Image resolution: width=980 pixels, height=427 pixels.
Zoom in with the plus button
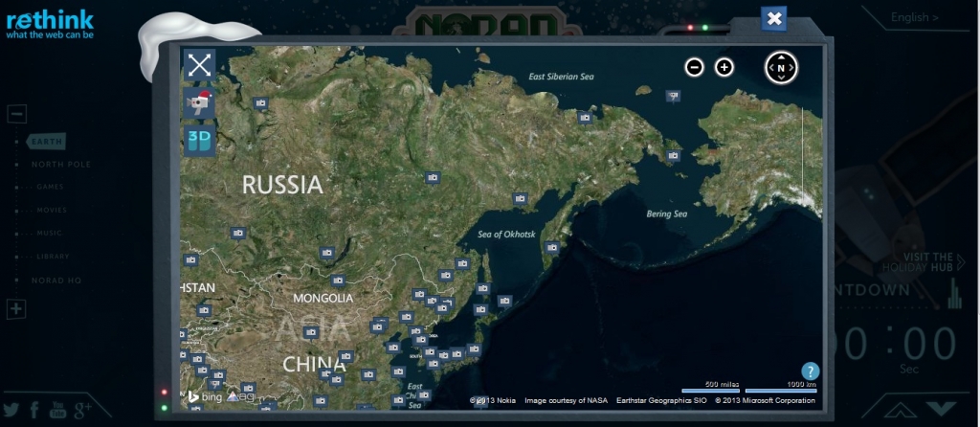pyautogui.click(x=724, y=67)
